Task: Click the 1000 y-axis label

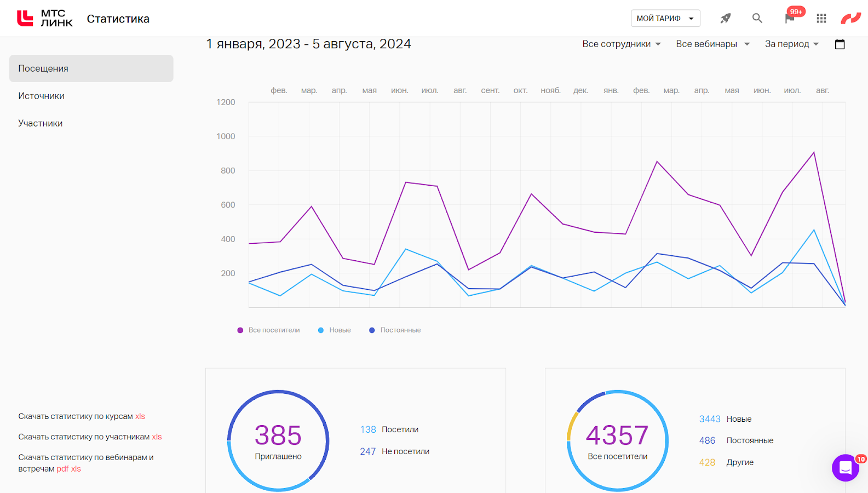Action: [226, 136]
